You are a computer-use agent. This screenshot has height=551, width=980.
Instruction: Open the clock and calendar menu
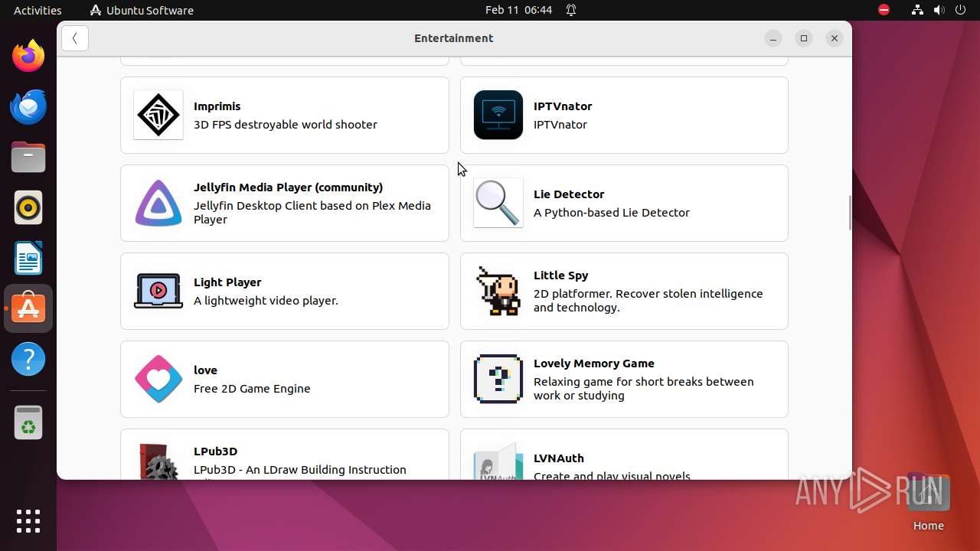(x=518, y=10)
